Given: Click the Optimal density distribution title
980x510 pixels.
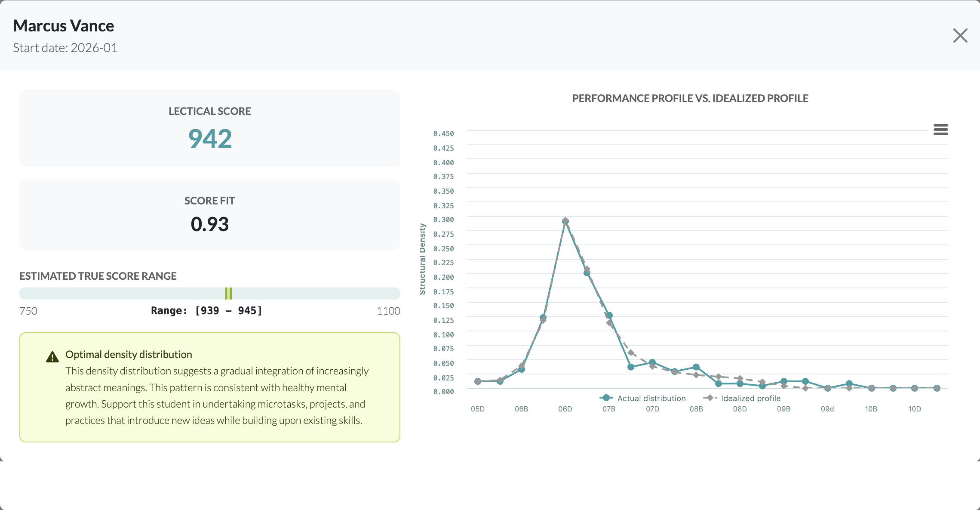Looking at the screenshot, I should [x=129, y=354].
